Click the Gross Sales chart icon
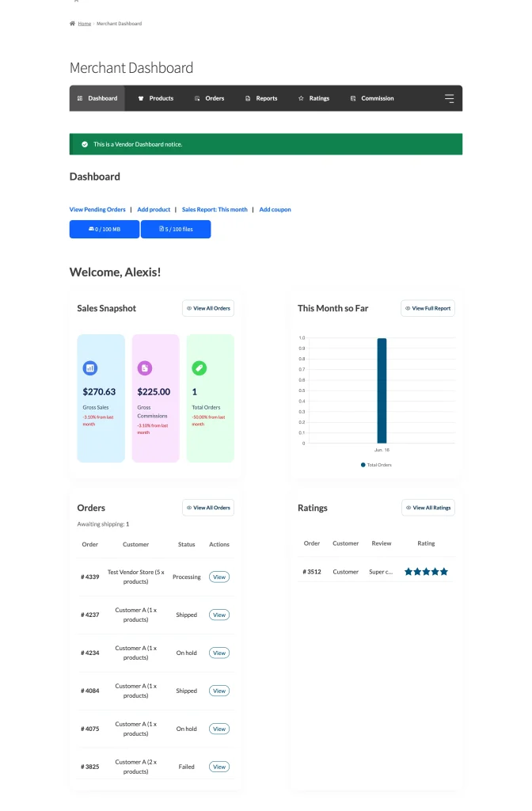This screenshot has height=811, width=532. click(x=90, y=368)
